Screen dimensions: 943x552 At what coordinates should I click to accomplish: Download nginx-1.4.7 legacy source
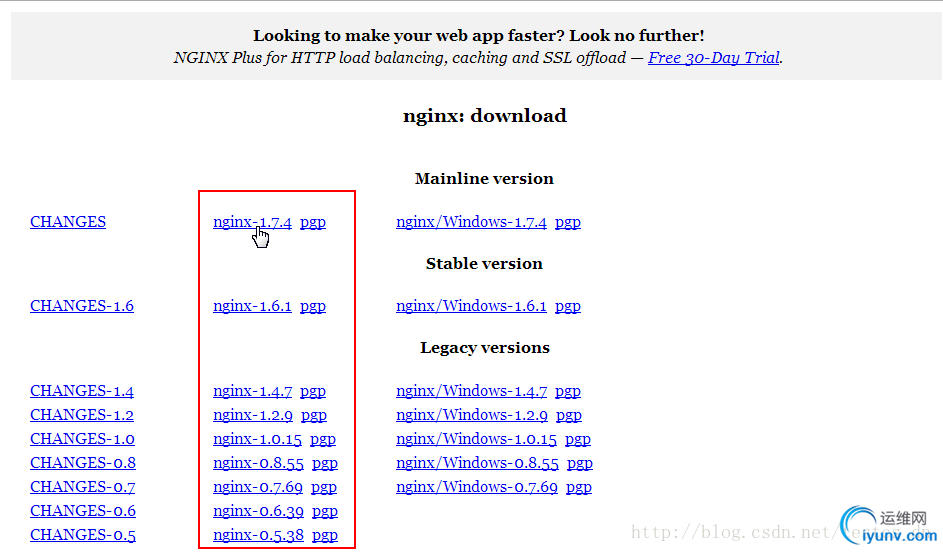click(x=253, y=391)
